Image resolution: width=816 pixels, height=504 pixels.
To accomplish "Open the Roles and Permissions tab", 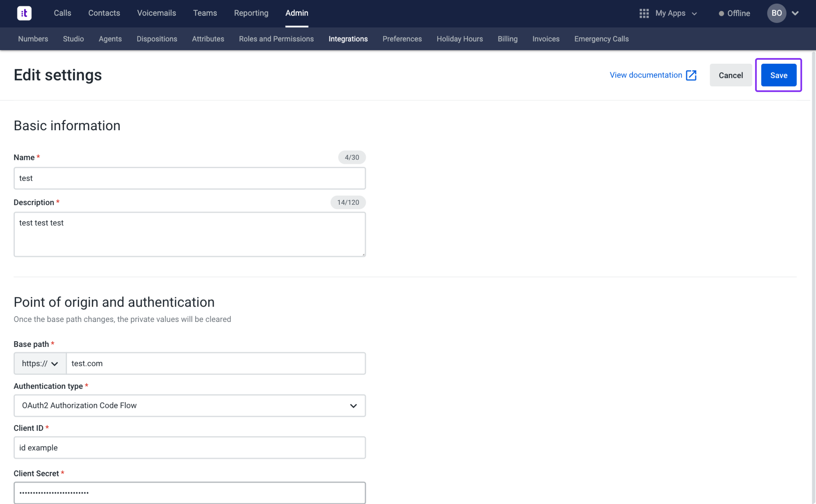I will [x=276, y=39].
